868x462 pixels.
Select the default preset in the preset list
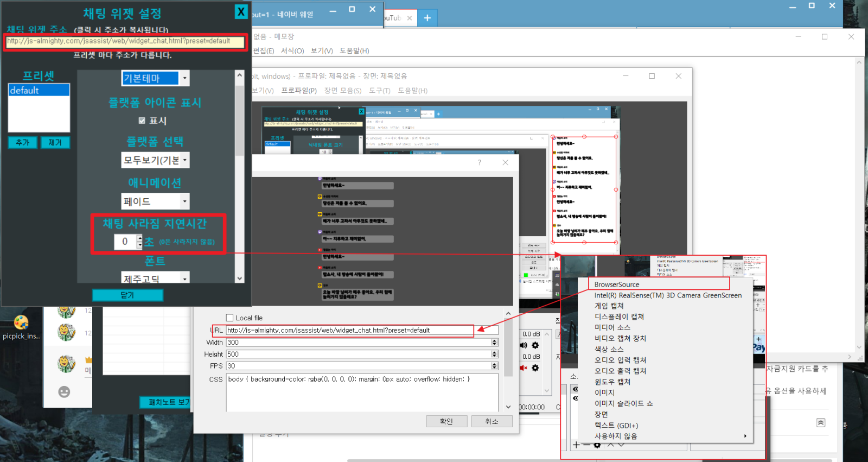click(x=39, y=90)
